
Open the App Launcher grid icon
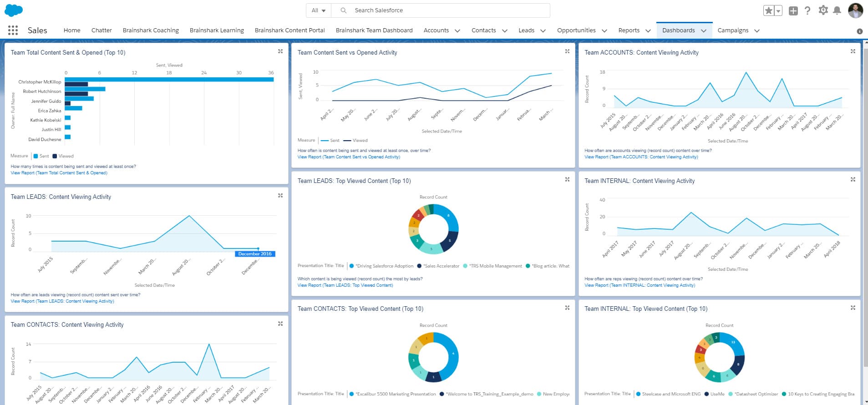pos(13,30)
